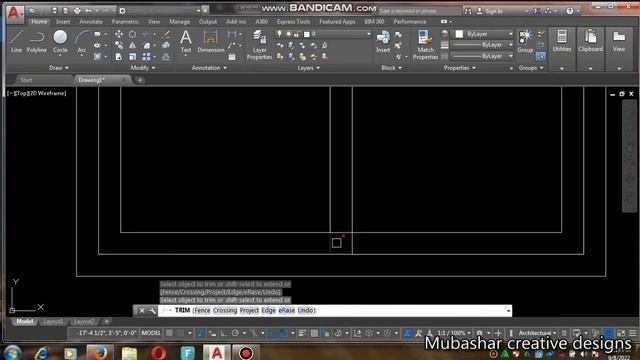Select the Polyline tool
Screen dimensions: 640x360
(37, 42)
